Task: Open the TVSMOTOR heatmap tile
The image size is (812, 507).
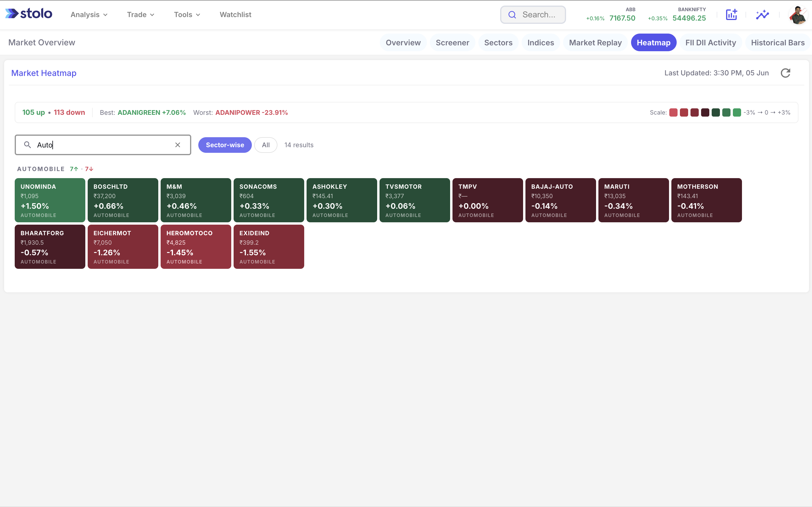Action: [415, 200]
